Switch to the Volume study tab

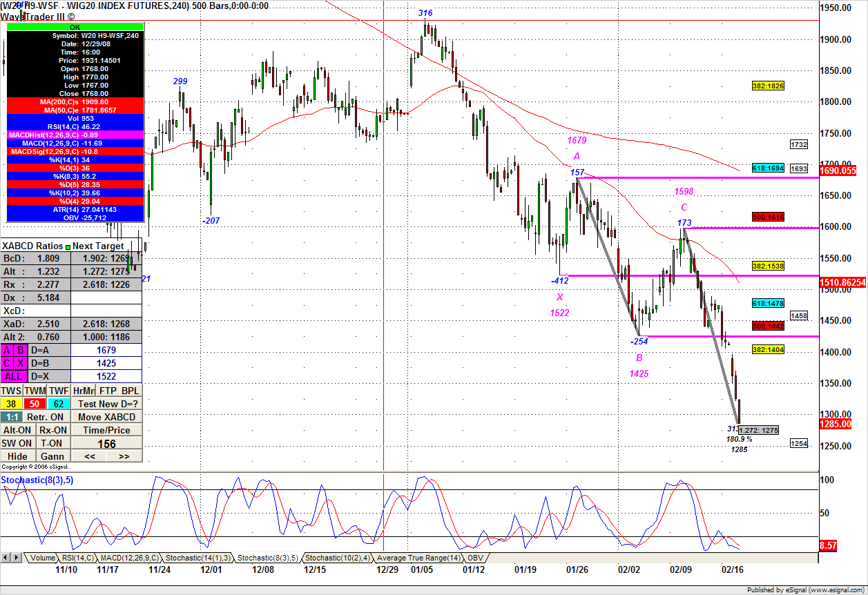click(x=42, y=558)
